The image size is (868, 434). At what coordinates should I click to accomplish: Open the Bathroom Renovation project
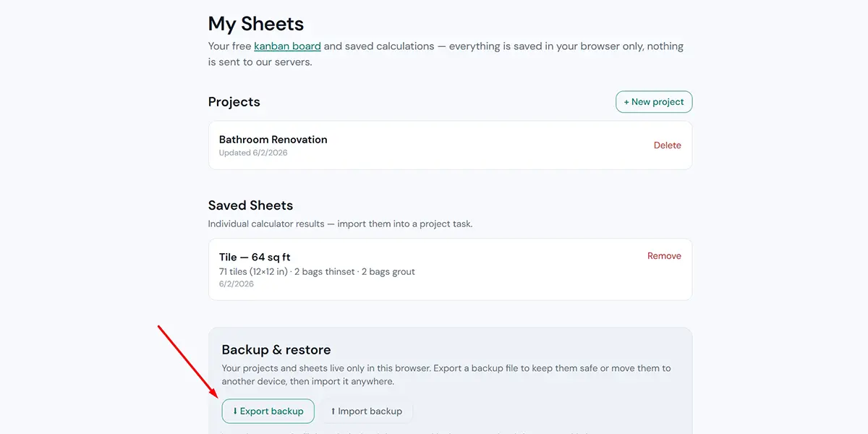coord(273,140)
